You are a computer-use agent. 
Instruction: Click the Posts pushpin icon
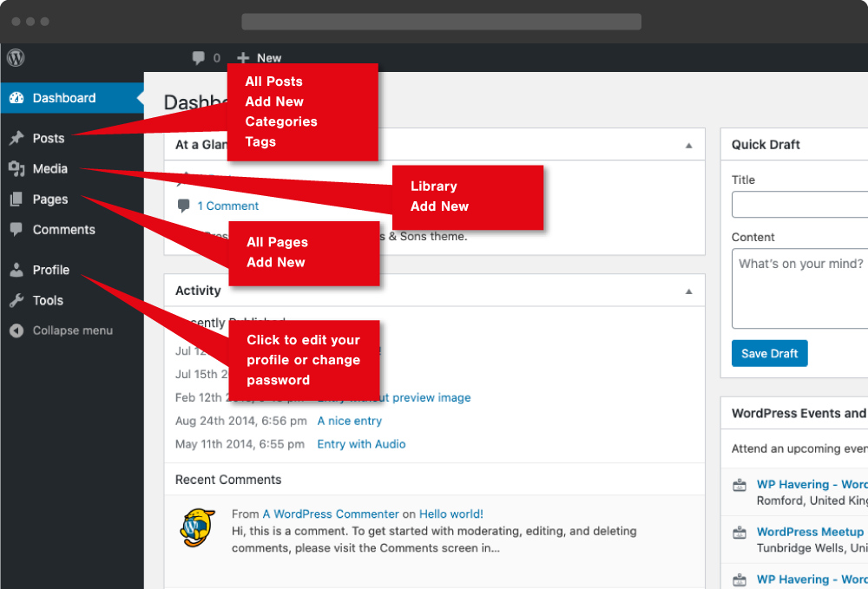(16, 138)
